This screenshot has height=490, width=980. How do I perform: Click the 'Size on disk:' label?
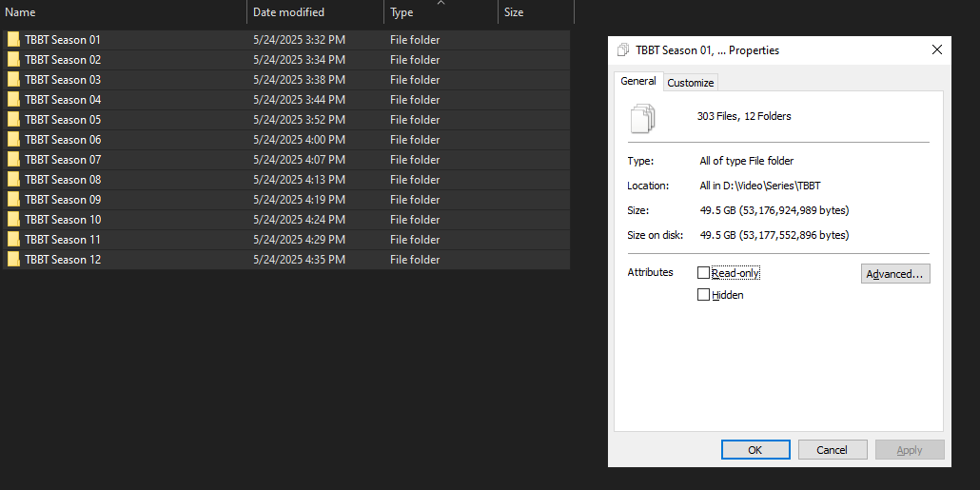(x=655, y=236)
